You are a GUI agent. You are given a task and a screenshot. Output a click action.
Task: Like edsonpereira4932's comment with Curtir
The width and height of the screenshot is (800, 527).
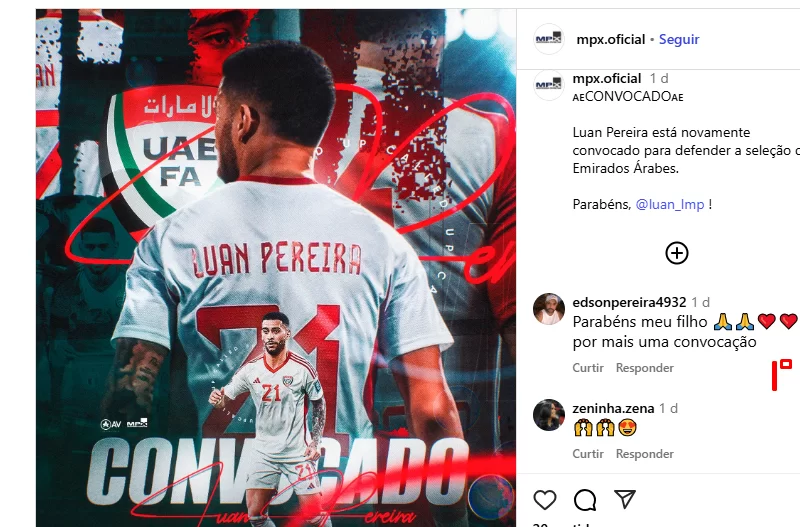[x=588, y=368]
